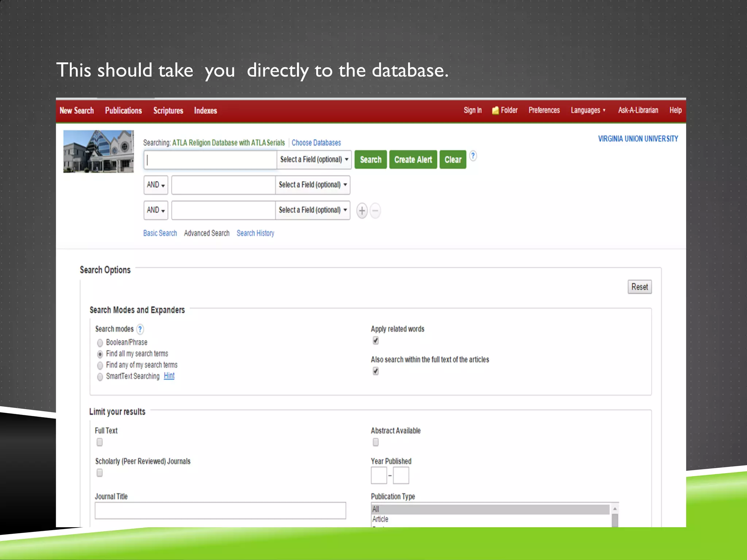Click the second search term input field
The width and height of the screenshot is (747, 560).
point(223,185)
